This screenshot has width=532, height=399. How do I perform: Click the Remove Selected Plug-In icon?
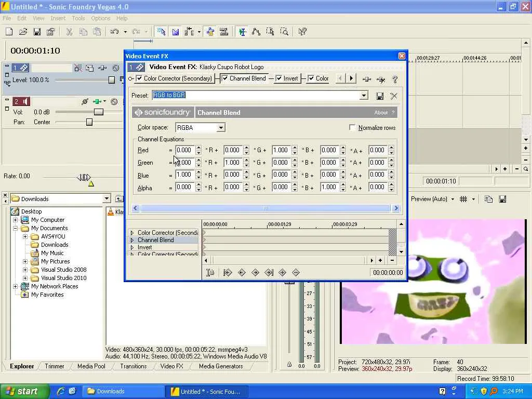coord(381,79)
